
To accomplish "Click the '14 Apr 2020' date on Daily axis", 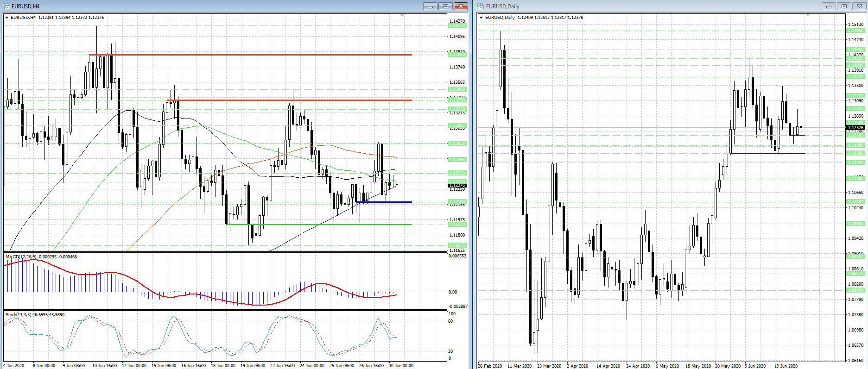I will [x=608, y=366].
